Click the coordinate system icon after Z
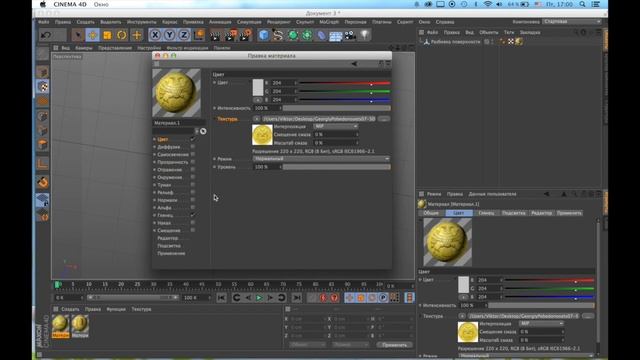640x360 pixels. click(x=199, y=35)
